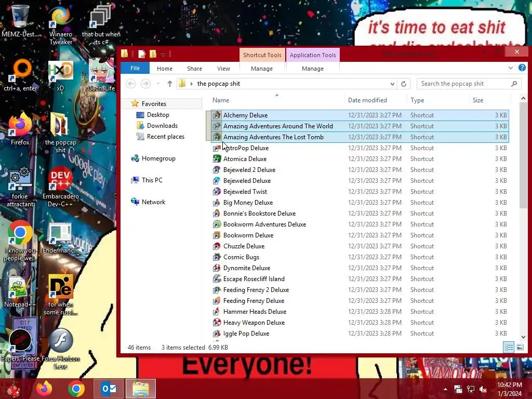The width and height of the screenshot is (532, 399).
Task: Select Embarcadero Dev-C++ desktop icon
Action: click(60, 187)
